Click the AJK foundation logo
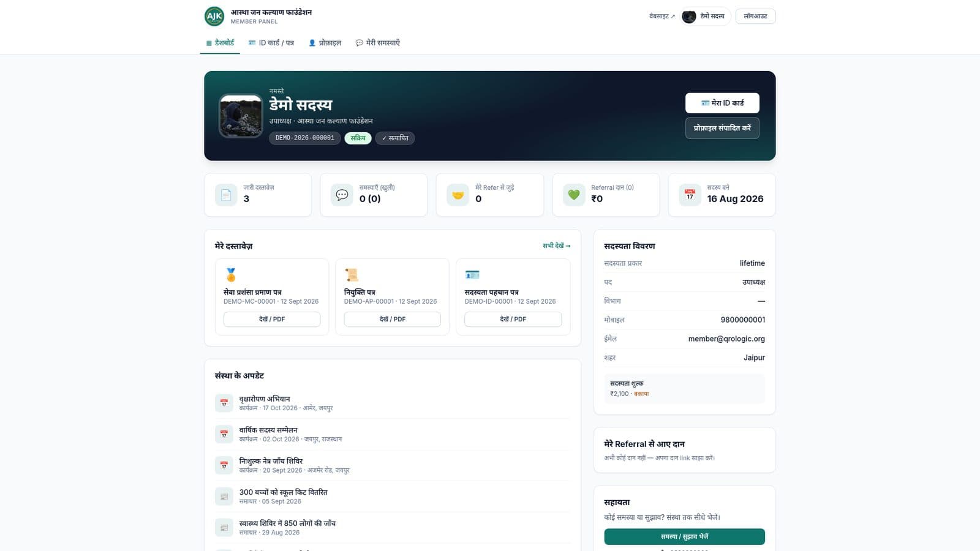 [x=214, y=16]
